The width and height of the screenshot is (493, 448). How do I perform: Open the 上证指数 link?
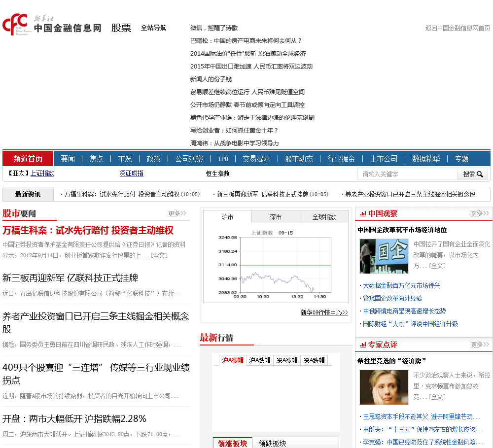click(42, 173)
